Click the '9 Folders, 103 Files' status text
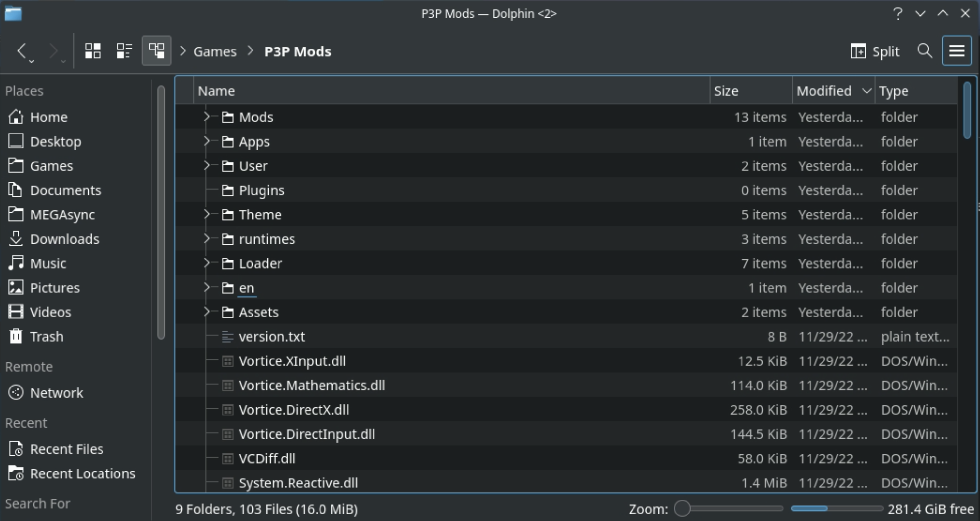 tap(266, 509)
